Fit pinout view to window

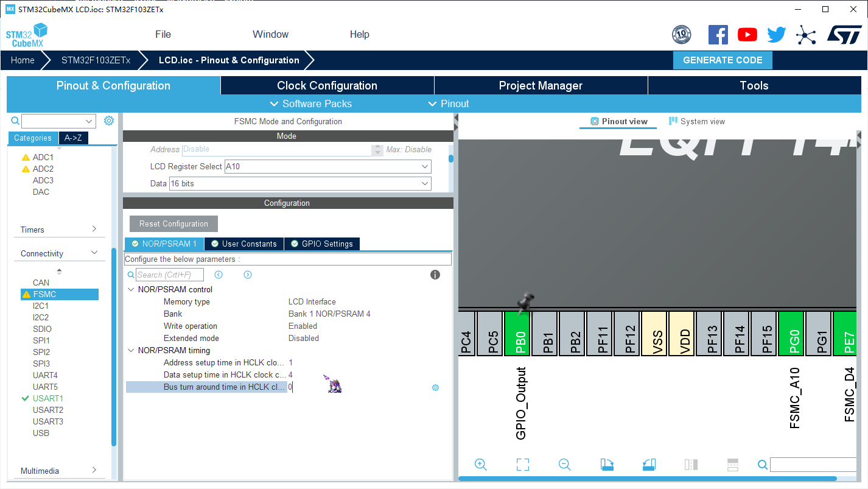coord(523,465)
